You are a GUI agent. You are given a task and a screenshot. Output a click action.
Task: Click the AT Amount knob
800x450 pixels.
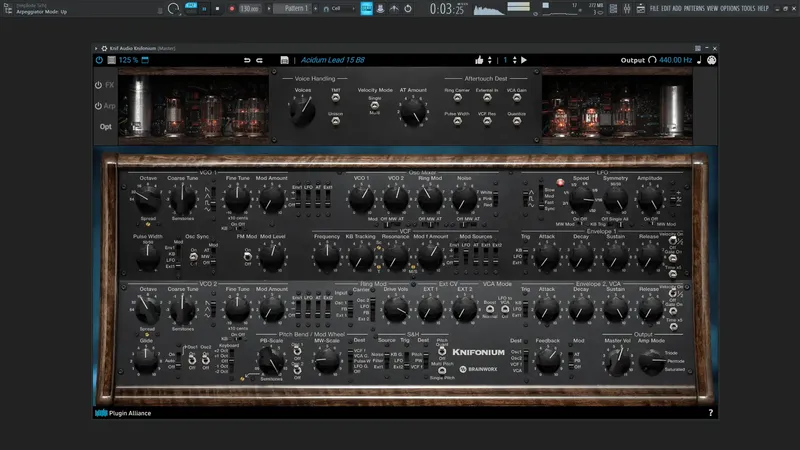click(x=413, y=112)
